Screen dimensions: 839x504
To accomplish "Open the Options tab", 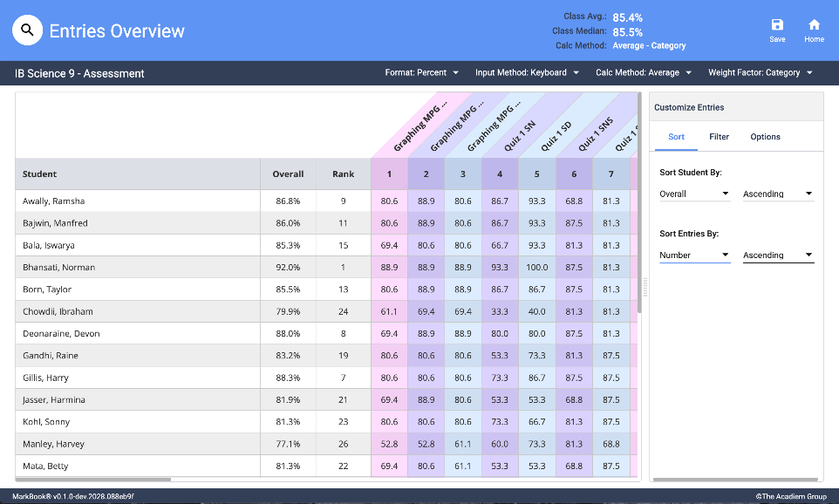I will 765,137.
